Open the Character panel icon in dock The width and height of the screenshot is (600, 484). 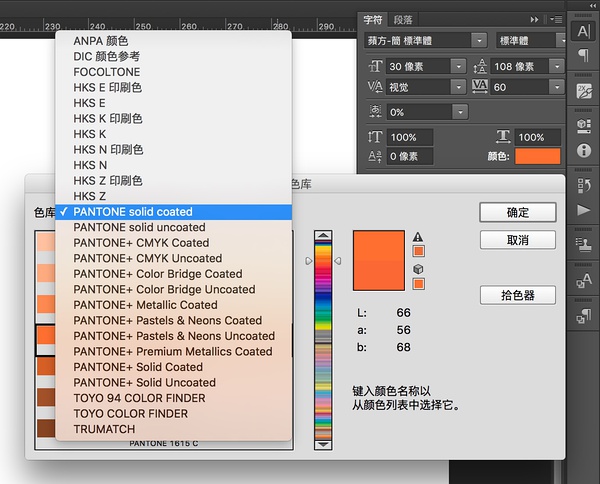[584, 31]
